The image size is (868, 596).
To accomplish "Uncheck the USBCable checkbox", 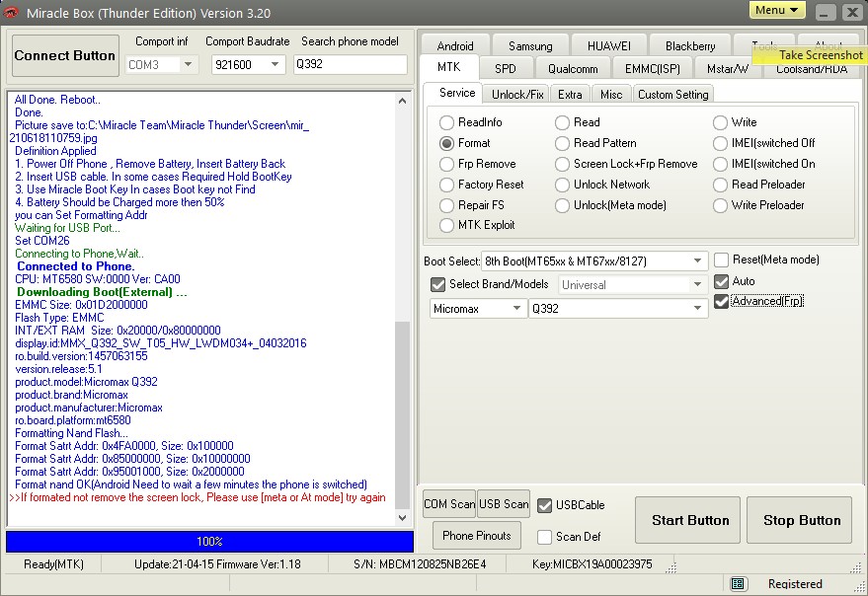I will pos(545,505).
